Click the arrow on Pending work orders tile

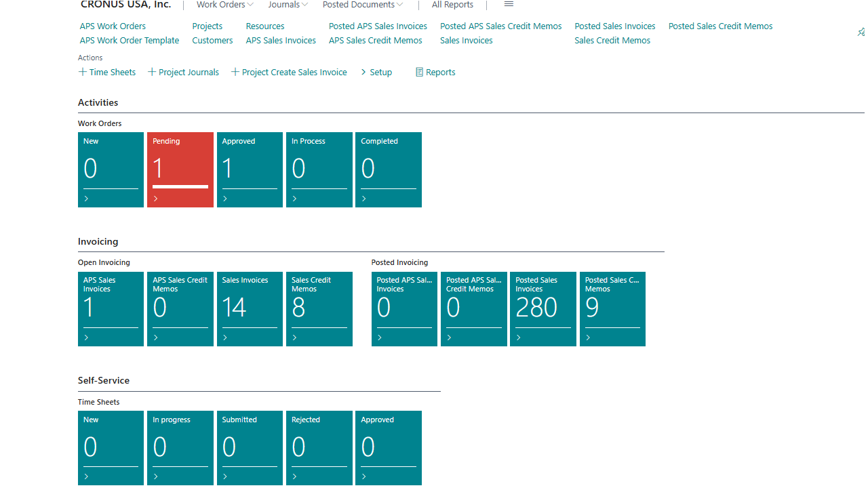pos(156,199)
